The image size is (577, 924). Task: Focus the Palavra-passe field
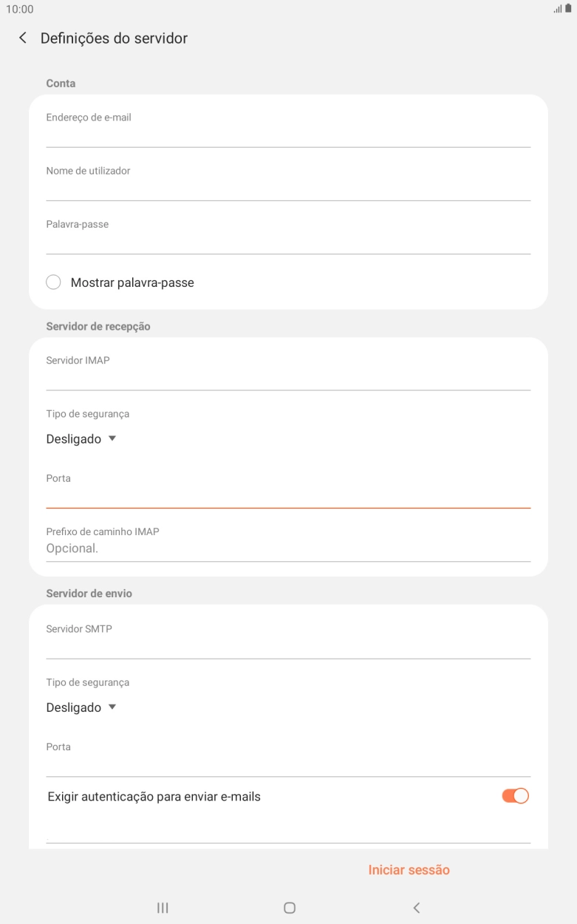288,242
